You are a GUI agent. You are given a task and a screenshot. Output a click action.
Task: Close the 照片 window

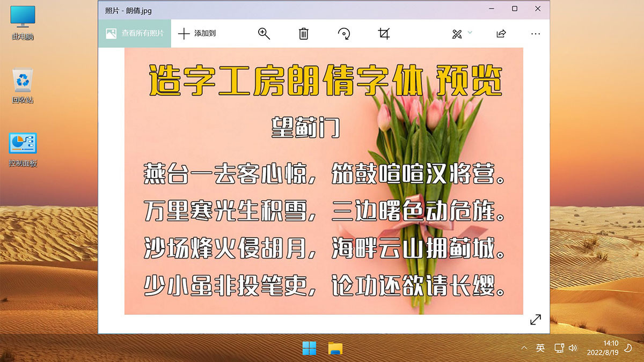pos(538,9)
